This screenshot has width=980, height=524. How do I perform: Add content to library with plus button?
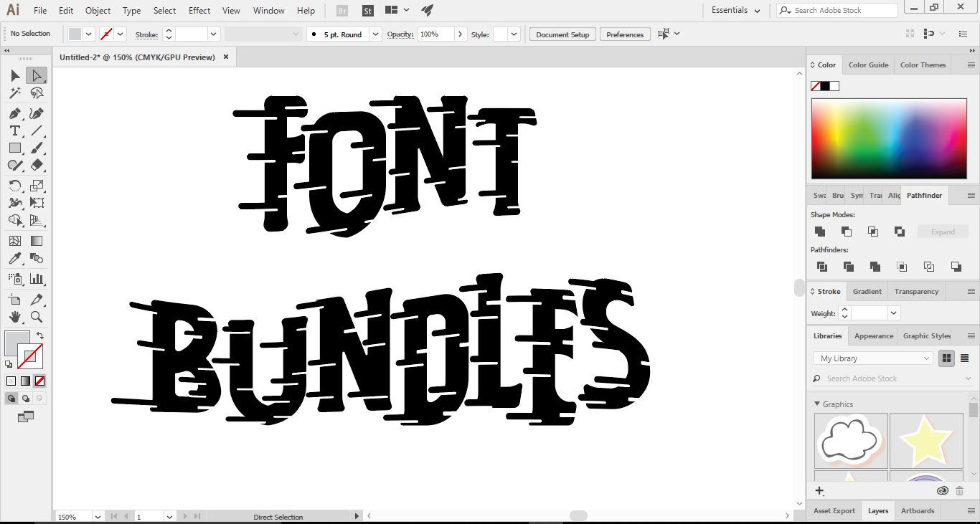pos(819,491)
